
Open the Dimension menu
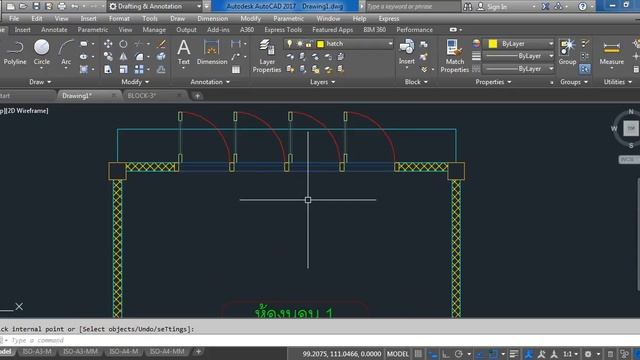213,19
